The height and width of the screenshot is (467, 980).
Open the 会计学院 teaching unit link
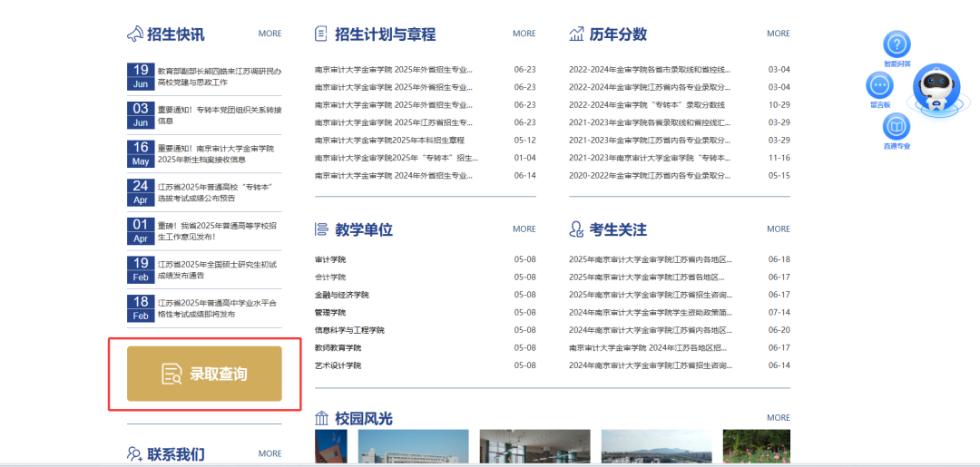tap(330, 277)
